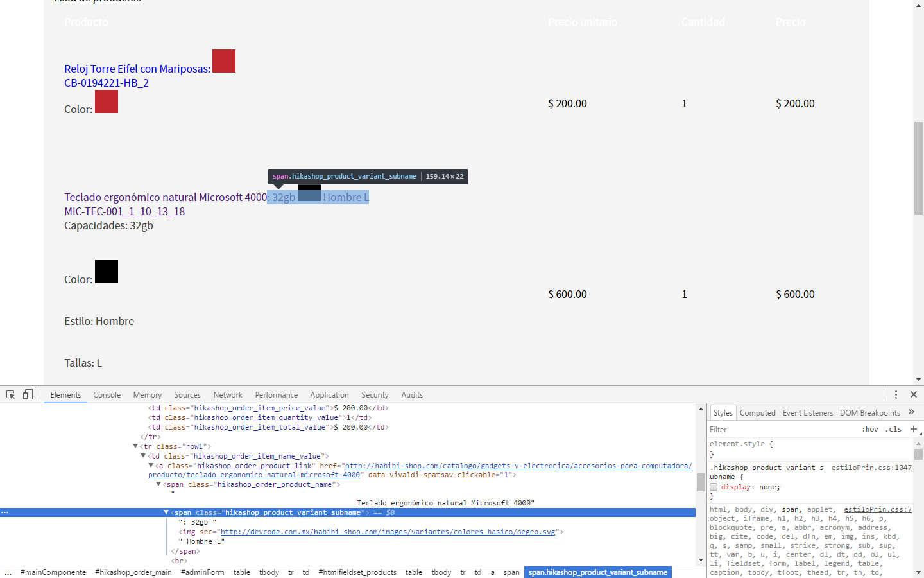This screenshot has height=578, width=924.
Task: Open Teclado ergonómico natural Microsoft 4000 link
Action: click(x=166, y=197)
